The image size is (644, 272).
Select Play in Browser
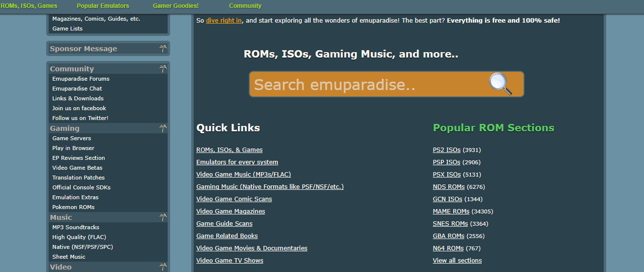click(73, 148)
